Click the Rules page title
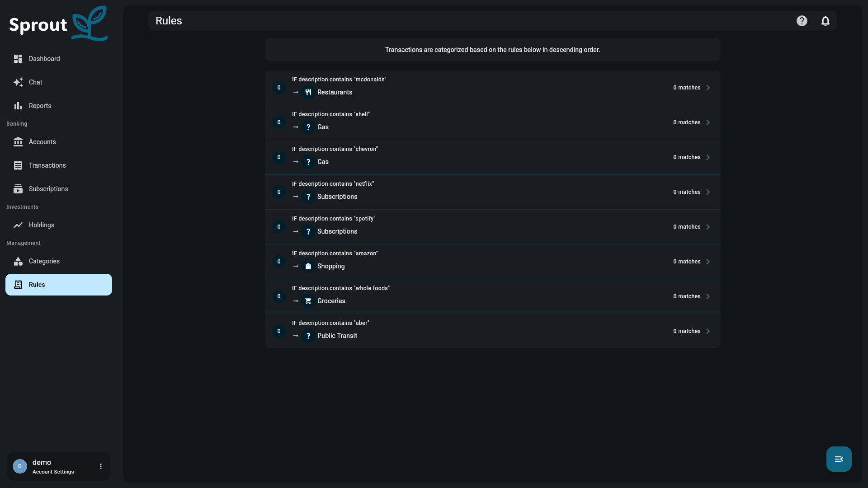The height and width of the screenshot is (488, 868). (169, 21)
